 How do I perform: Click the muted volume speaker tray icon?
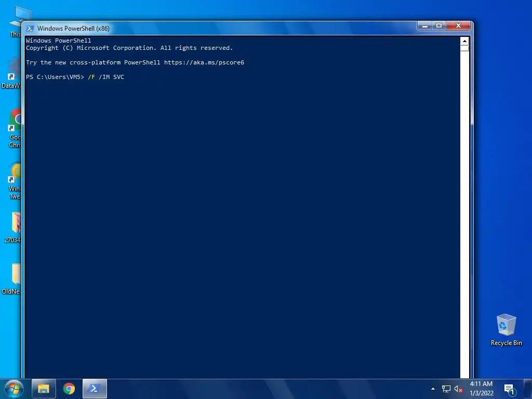[458, 389]
